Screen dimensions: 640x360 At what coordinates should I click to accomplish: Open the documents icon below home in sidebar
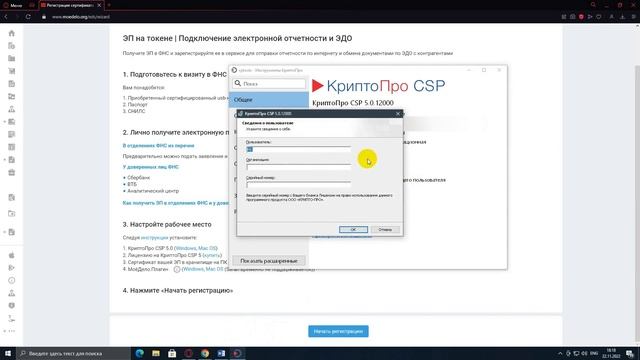pyautogui.click(x=11, y=46)
